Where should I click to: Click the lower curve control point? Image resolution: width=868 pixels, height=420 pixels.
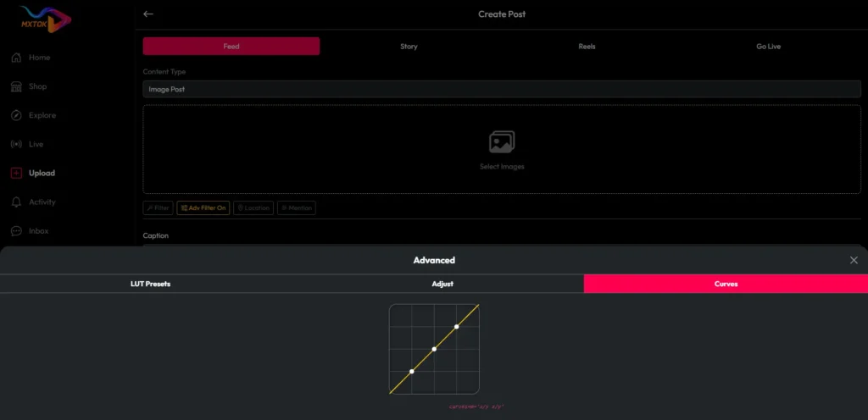click(x=412, y=372)
